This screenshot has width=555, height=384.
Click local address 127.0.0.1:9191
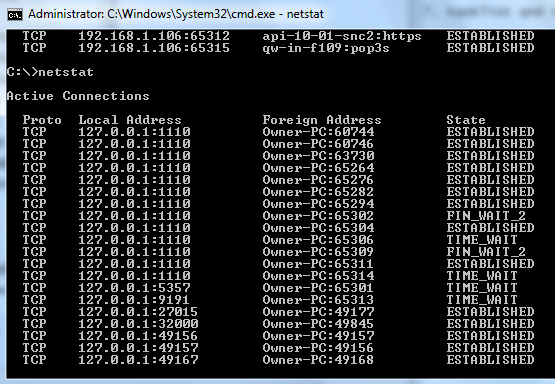134,300
